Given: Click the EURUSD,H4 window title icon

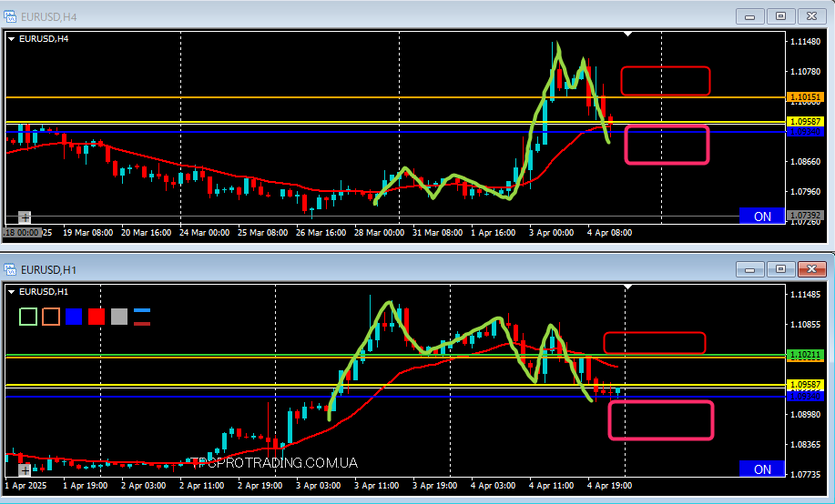Looking at the screenshot, I should pos(11,15).
